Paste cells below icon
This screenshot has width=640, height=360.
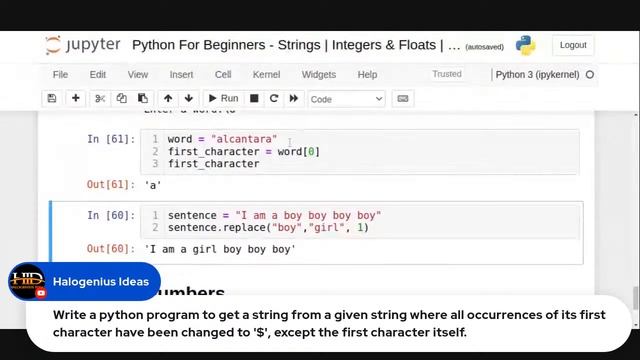(x=143, y=98)
